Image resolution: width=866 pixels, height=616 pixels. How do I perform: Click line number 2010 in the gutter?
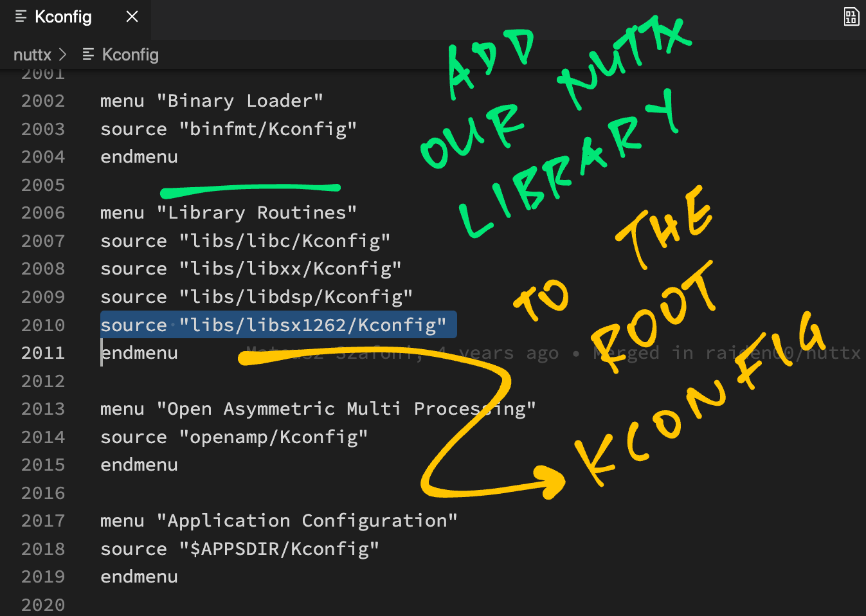point(43,325)
